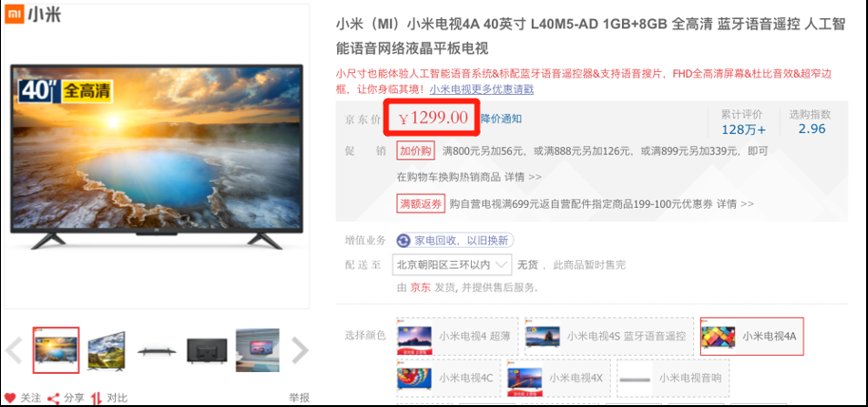This screenshot has height=407, width=868.
Task: Click the Xiaomi MI logo icon
Action: (14, 14)
